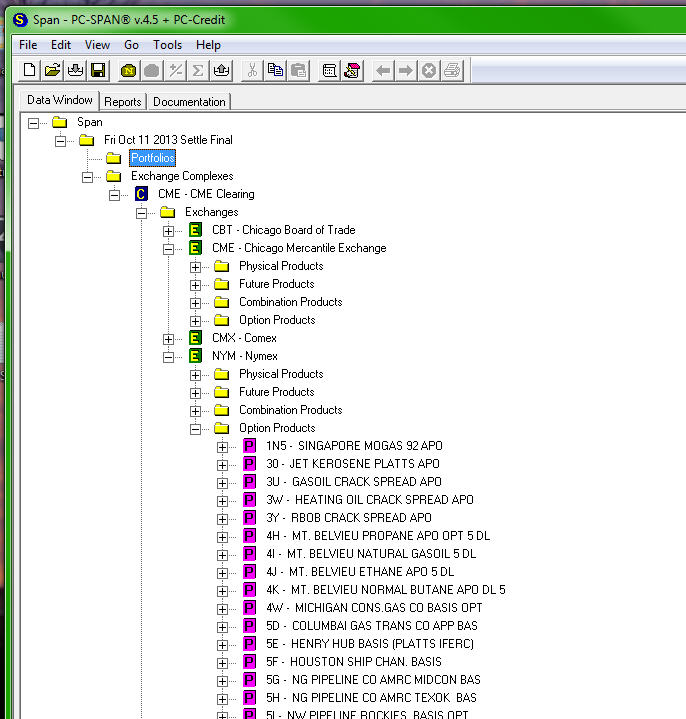Select 4H - MT. BELVIEU PROPANE APO
The width and height of the screenshot is (686, 719).
(378, 536)
